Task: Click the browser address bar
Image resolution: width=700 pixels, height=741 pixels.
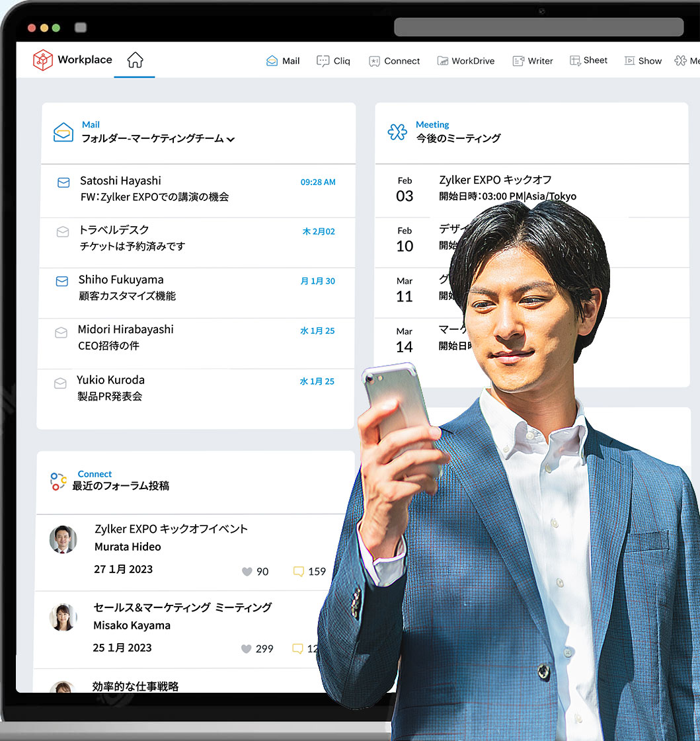Action: tap(539, 27)
